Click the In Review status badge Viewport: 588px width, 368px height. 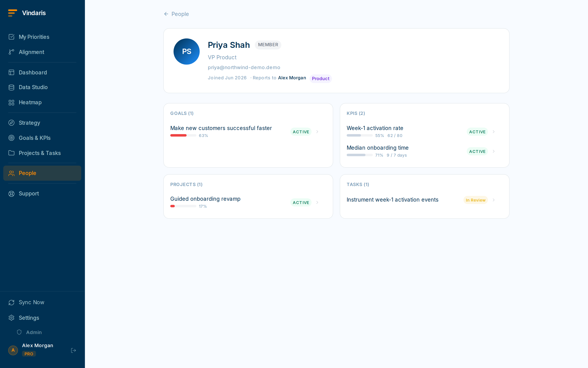(x=476, y=200)
